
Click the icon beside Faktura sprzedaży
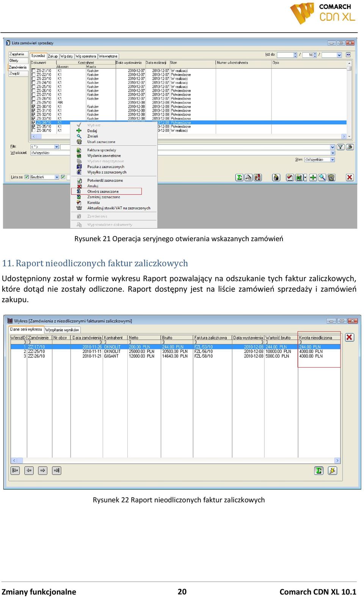(79, 150)
